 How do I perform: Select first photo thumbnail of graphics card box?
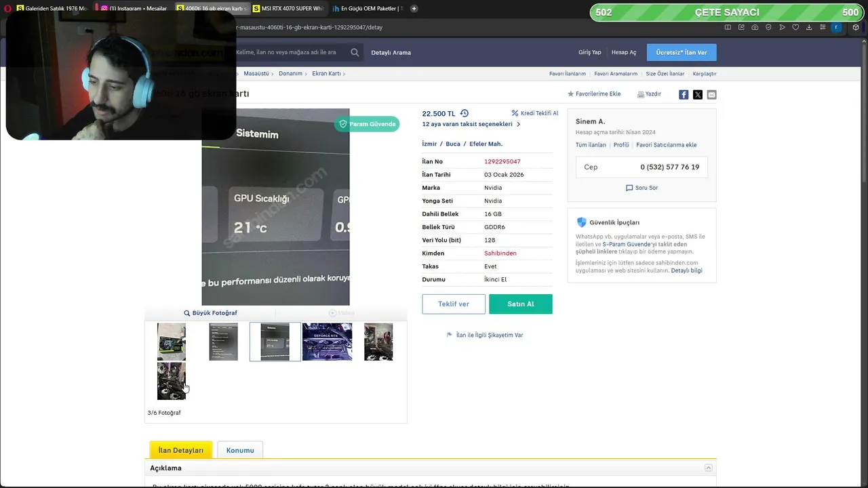(x=172, y=342)
